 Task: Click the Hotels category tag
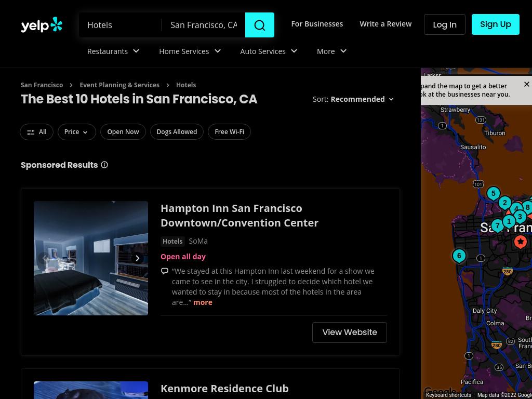pyautogui.click(x=172, y=241)
